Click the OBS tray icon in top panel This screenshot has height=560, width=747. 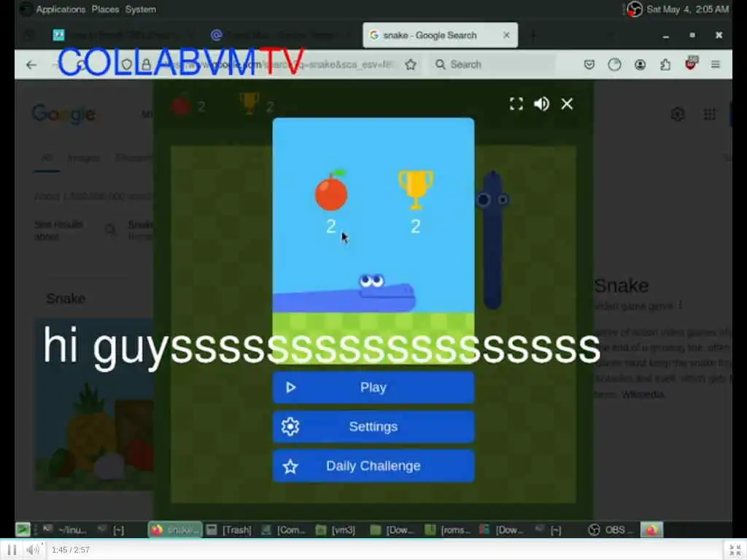(634, 9)
